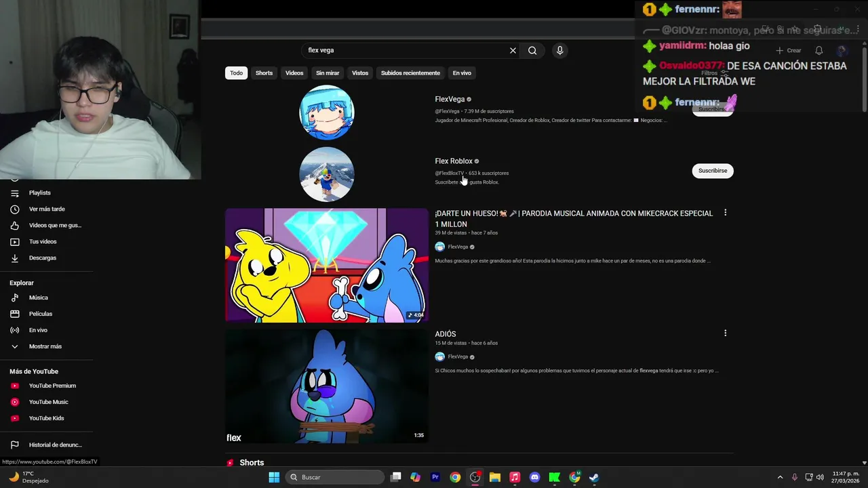The image size is (868, 488).
Task: Open 'Ver más tarde' in the sidebar
Action: coord(46,209)
